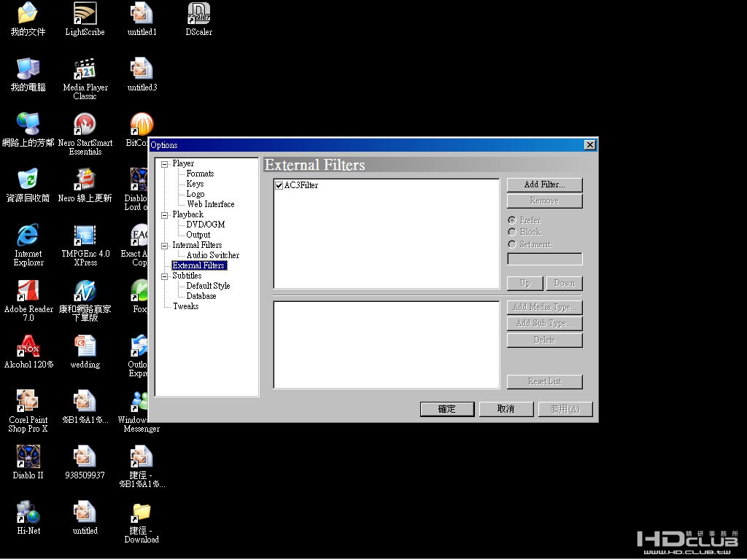Open the DScaler desktop icon
Image resolution: width=747 pixels, height=560 pixels.
coord(198,13)
